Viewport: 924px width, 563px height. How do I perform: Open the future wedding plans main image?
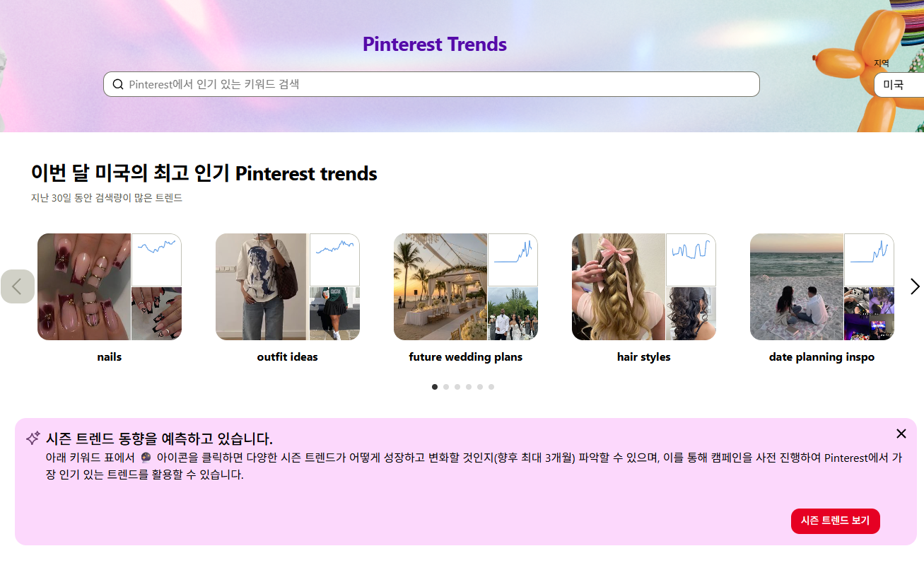440,286
